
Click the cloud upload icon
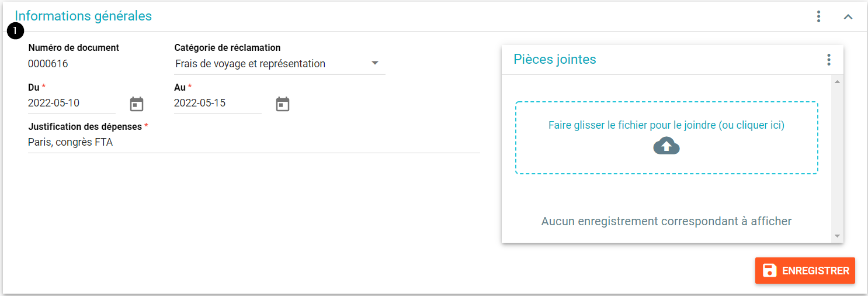pyautogui.click(x=666, y=146)
